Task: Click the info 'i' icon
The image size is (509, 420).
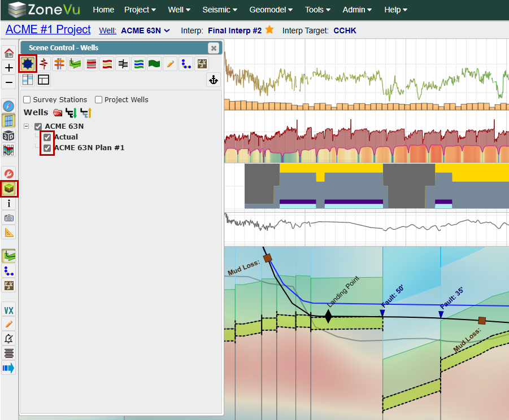Action: [9, 203]
